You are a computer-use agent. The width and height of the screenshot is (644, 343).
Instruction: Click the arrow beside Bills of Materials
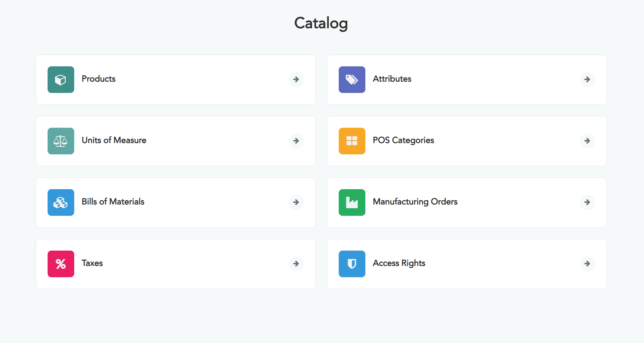click(296, 202)
